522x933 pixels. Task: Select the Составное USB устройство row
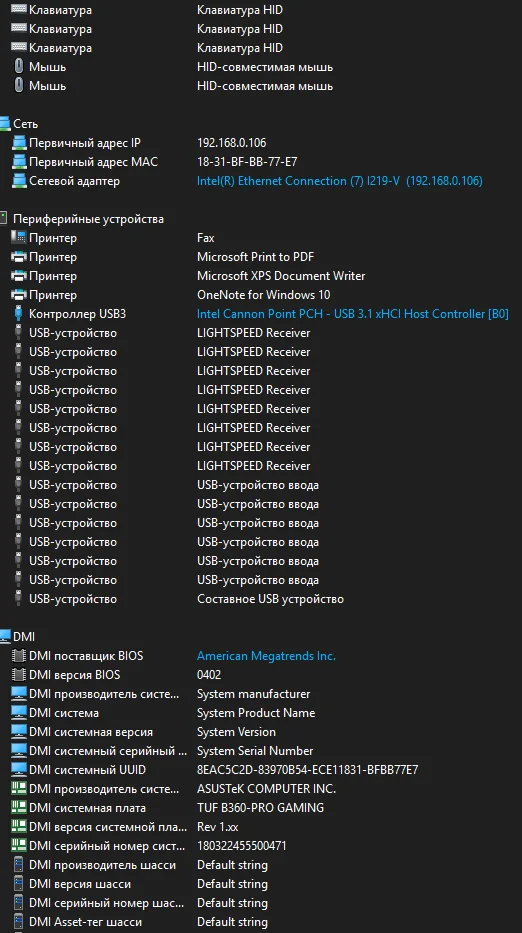pos(261,599)
